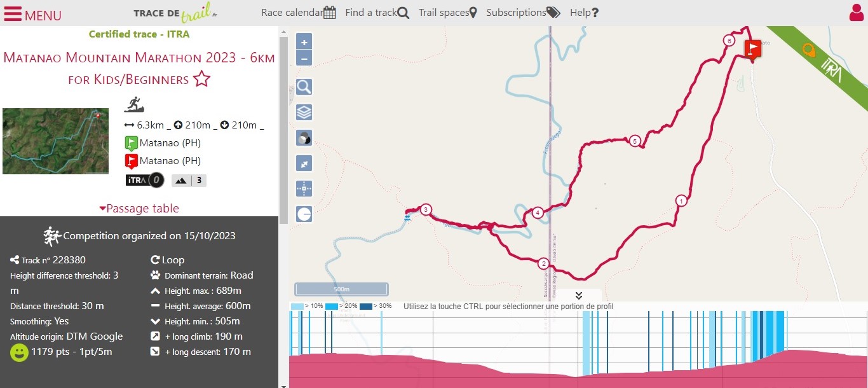Image resolution: width=868 pixels, height=388 pixels.
Task: Click the Loop circular arrow icon
Action: [x=155, y=260]
